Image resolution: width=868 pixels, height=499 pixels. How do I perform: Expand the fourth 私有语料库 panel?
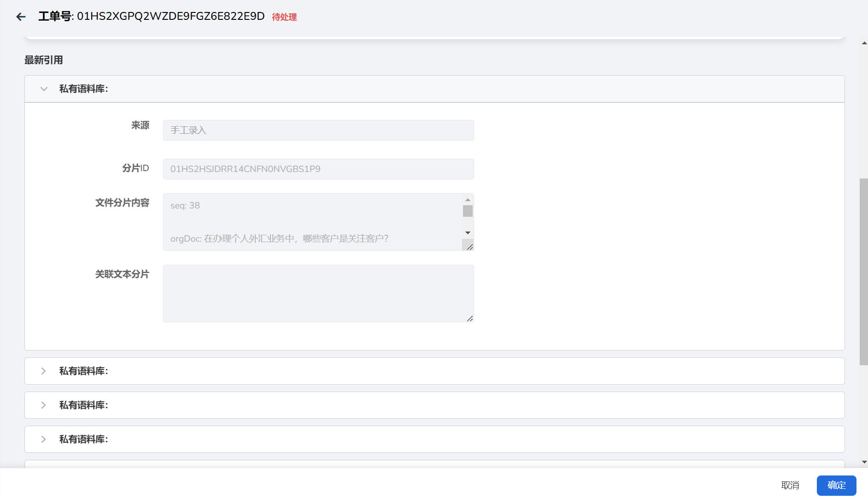click(x=43, y=440)
